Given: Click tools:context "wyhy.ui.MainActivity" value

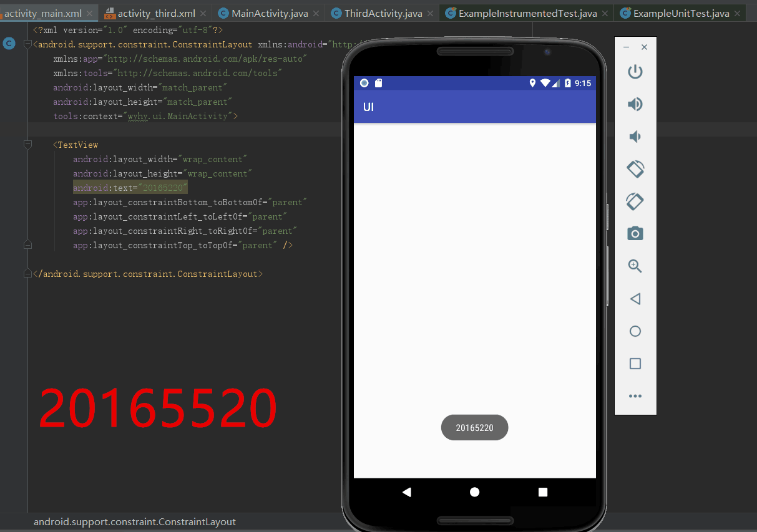Looking at the screenshot, I should (178, 116).
